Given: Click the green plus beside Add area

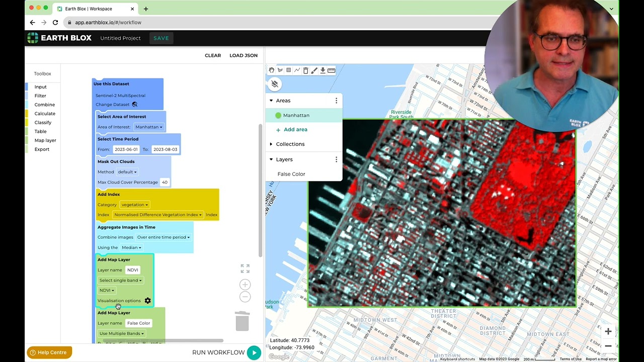Looking at the screenshot, I should click(x=278, y=130).
